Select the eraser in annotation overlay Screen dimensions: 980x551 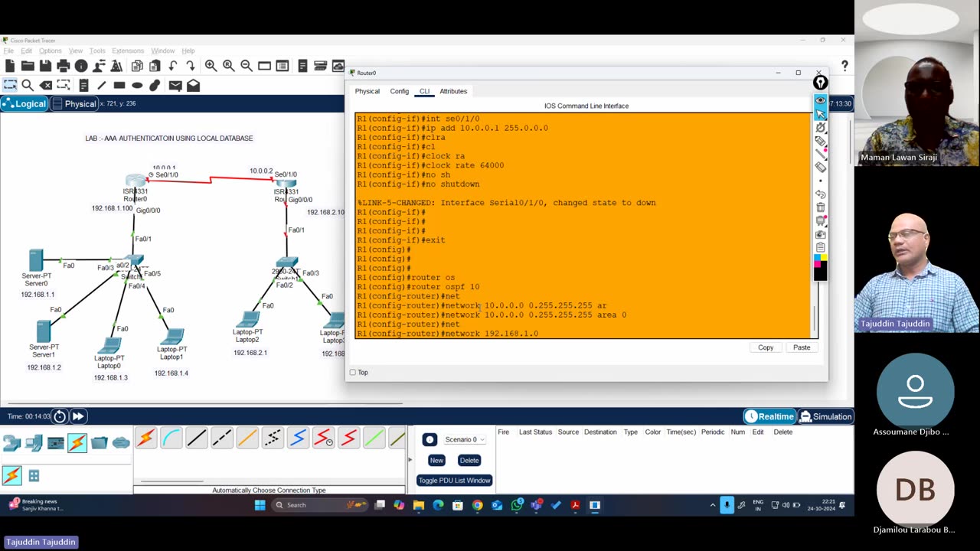(x=820, y=168)
